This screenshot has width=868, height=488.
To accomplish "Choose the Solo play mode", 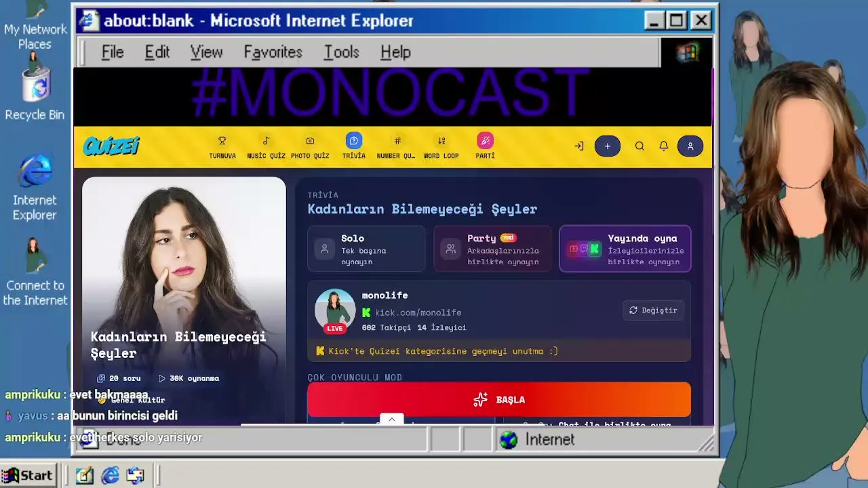I will (x=367, y=249).
